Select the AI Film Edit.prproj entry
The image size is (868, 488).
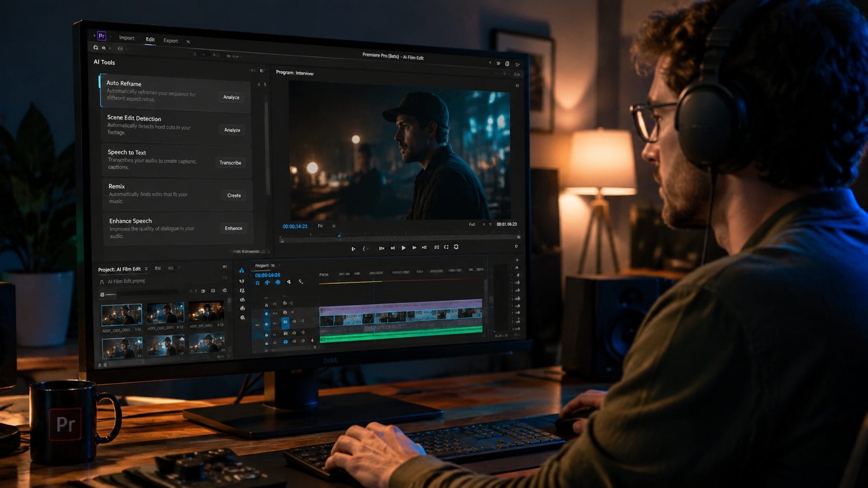pos(126,281)
